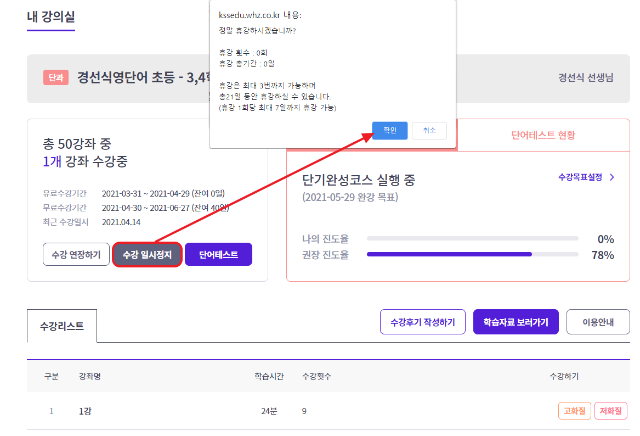Click the 권장 진도율 progress bar

tap(472, 255)
